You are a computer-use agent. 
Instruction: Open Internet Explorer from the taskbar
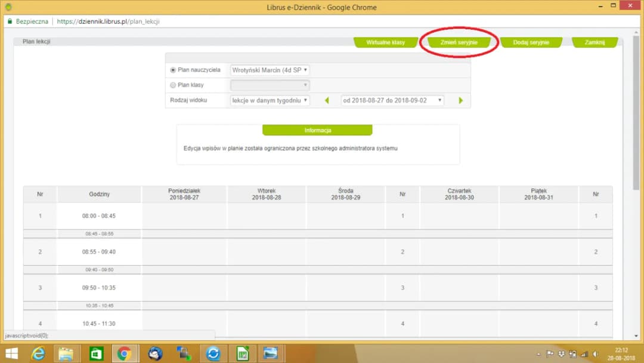pos(39,353)
